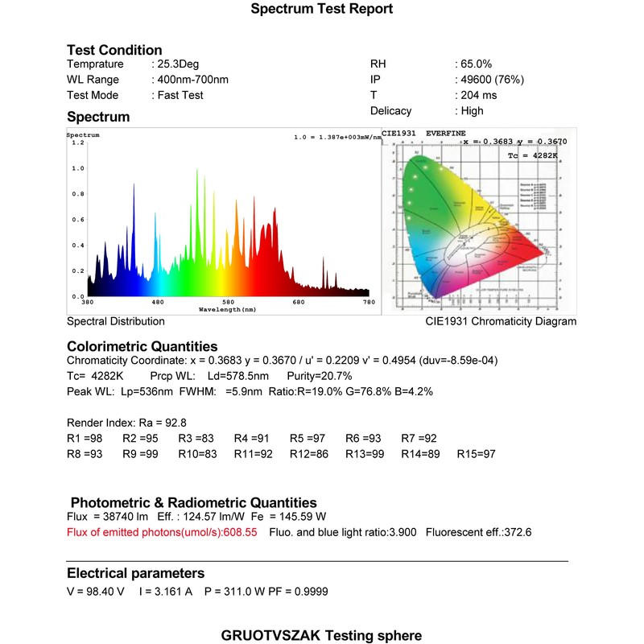Click the R15=97 value
This screenshot has height=644, width=644.
476,454
